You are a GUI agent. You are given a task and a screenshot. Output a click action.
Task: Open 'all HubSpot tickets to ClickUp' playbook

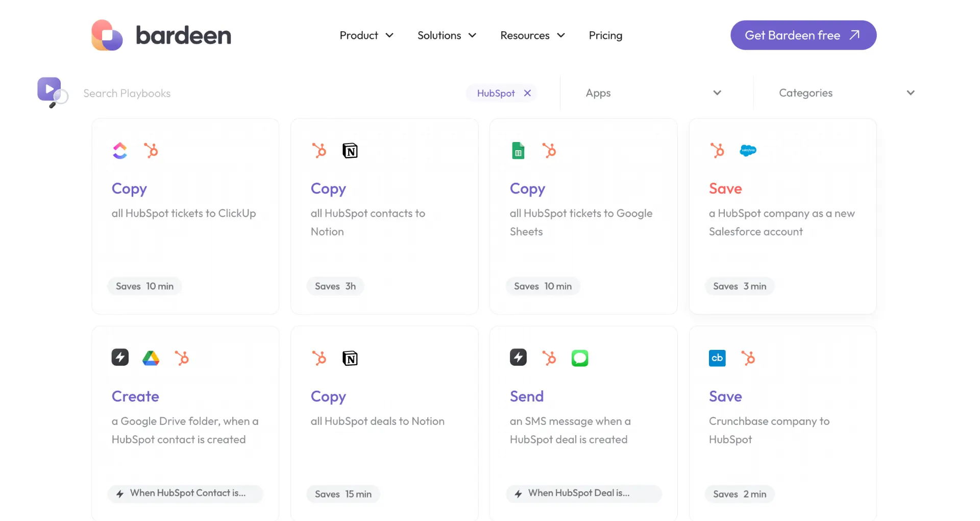click(185, 217)
